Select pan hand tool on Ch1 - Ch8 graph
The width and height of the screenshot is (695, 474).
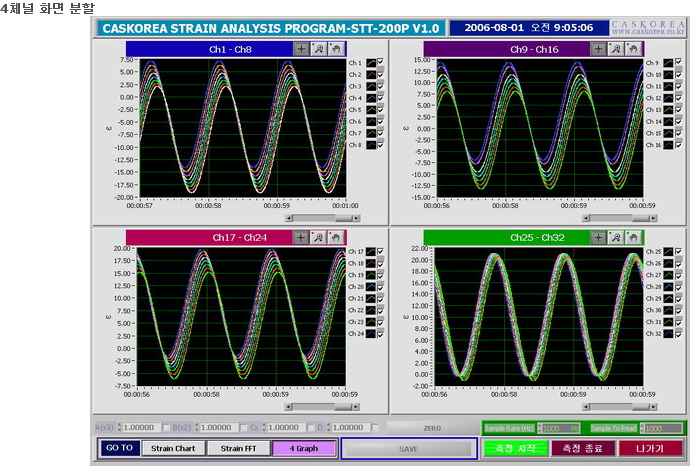point(336,49)
